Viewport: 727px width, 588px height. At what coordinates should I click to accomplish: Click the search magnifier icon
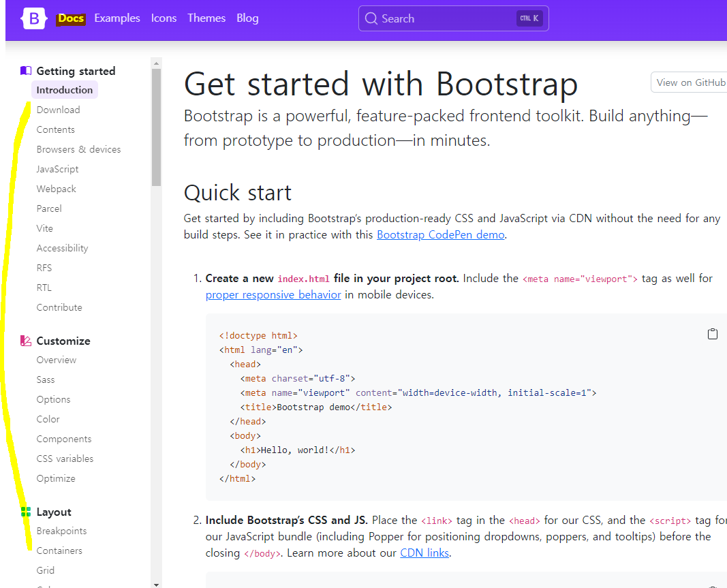(371, 18)
